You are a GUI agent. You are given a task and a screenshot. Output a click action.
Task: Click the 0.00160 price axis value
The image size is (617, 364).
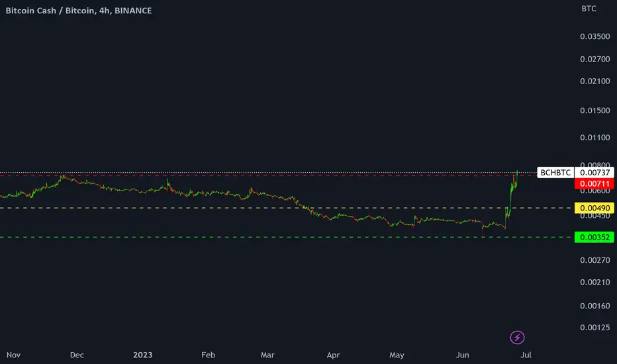click(x=595, y=306)
